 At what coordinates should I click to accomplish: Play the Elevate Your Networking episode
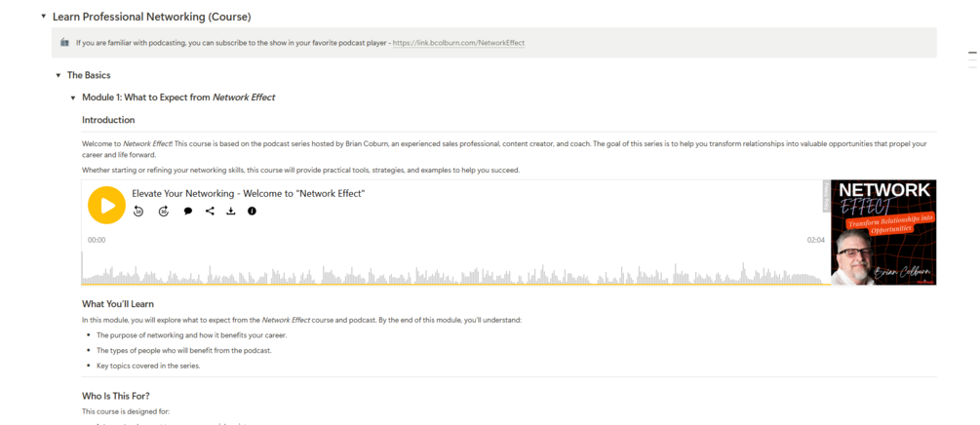pyautogui.click(x=106, y=206)
